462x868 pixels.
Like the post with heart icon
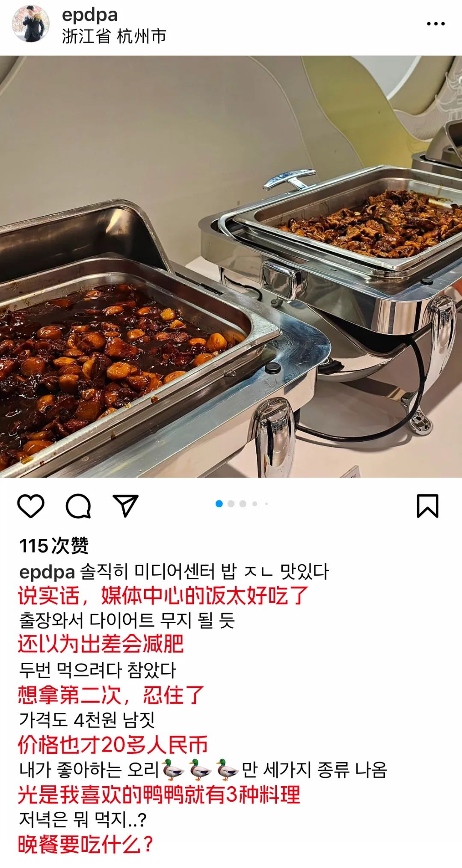(x=31, y=506)
